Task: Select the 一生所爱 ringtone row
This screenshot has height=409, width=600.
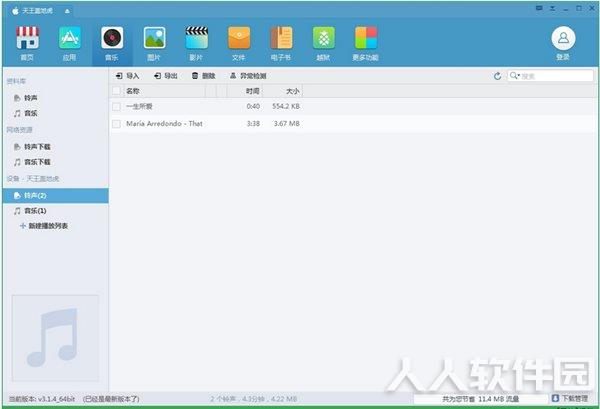Action: (x=354, y=106)
